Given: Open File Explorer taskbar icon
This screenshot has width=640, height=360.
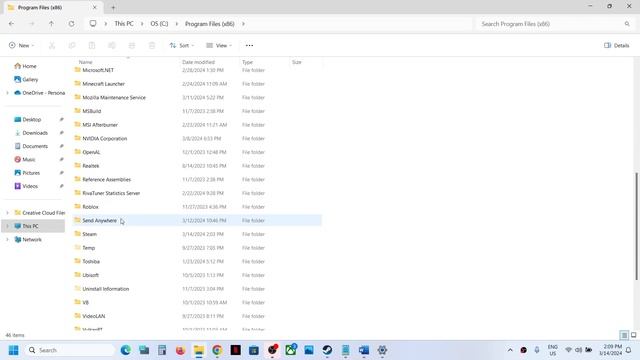Looking at the screenshot, I should click(199, 350).
